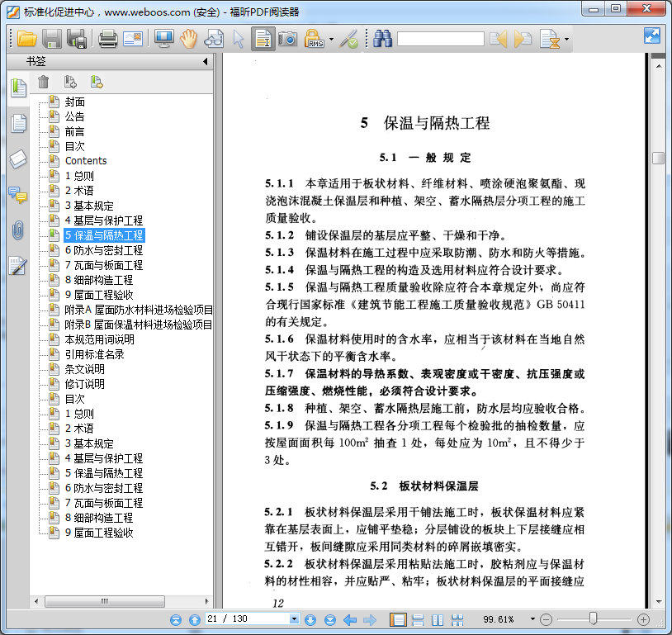Click the full screen monitor icon
672x635 pixels.
pos(163,39)
